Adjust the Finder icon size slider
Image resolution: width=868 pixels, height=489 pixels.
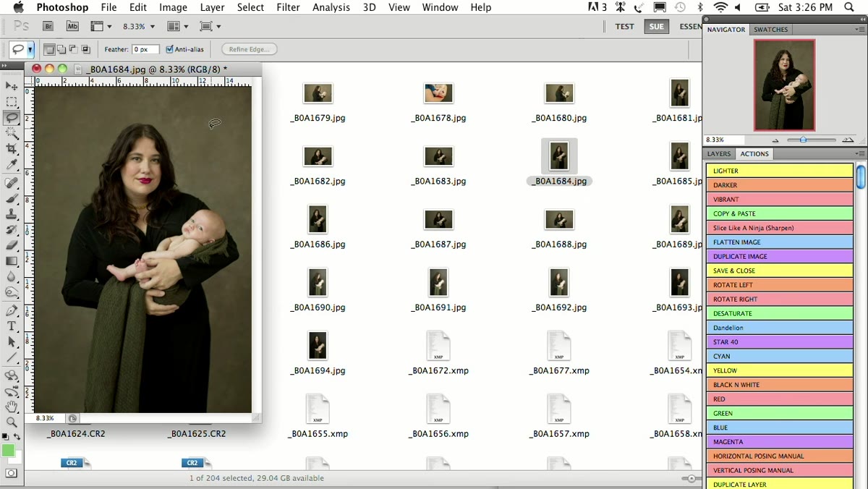tap(691, 478)
